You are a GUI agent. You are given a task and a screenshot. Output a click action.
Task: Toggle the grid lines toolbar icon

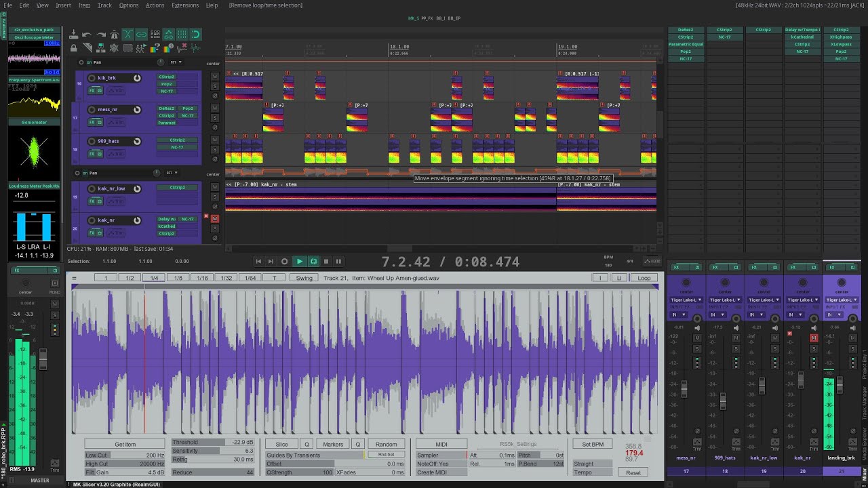(x=182, y=34)
